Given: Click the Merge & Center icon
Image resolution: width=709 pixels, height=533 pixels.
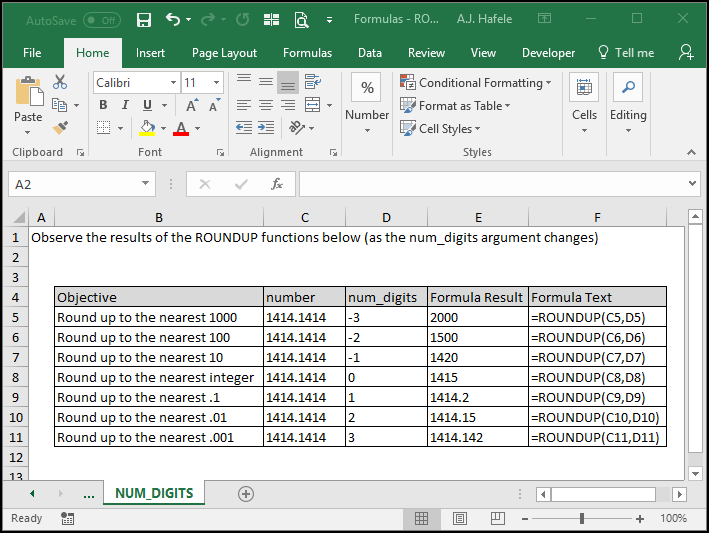Looking at the screenshot, I should (312, 105).
